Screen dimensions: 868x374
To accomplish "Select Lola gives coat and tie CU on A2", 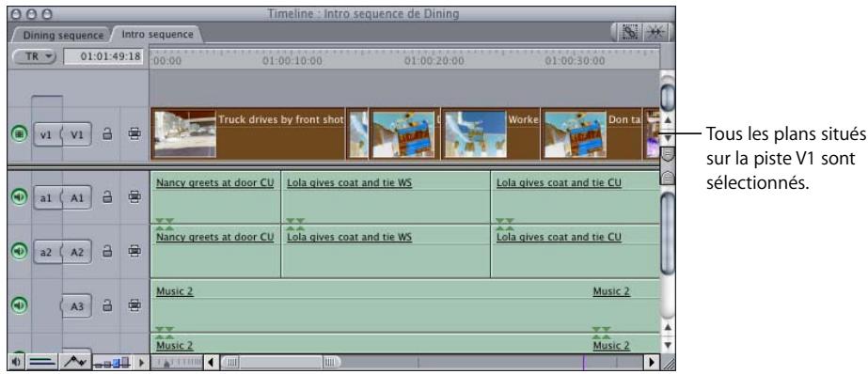I will (x=576, y=251).
